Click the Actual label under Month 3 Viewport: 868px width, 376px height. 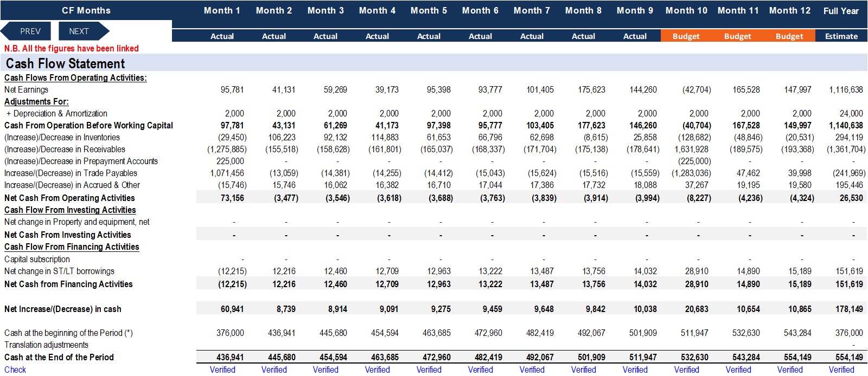tap(325, 36)
